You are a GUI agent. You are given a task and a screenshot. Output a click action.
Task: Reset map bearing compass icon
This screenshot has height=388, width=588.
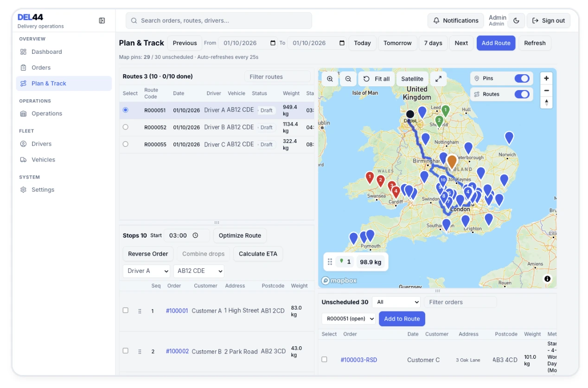546,103
